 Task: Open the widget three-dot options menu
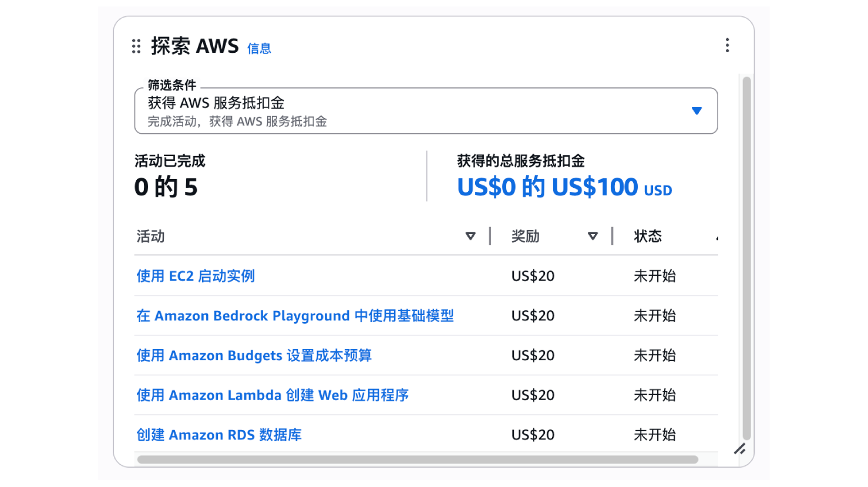727,45
